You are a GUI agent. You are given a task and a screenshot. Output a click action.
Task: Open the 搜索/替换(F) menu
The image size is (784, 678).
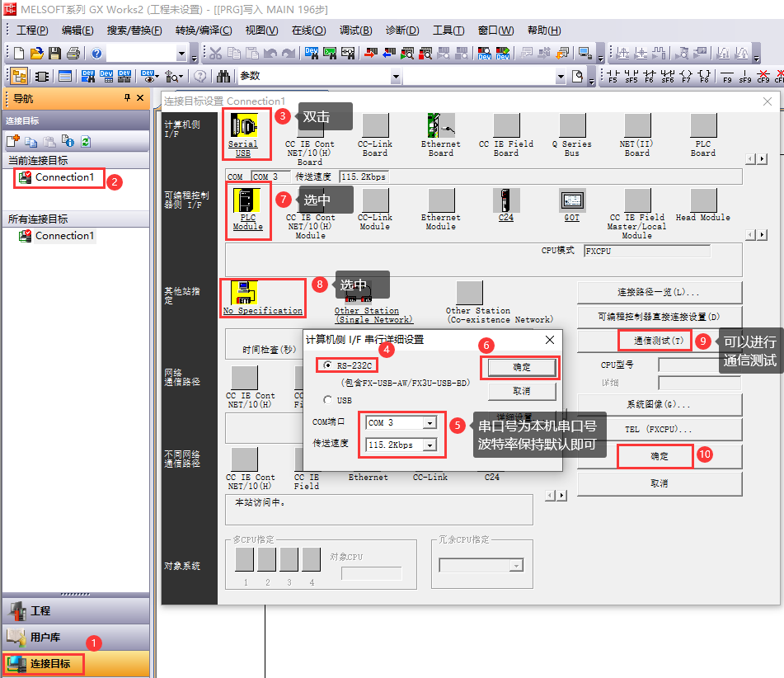(x=134, y=31)
